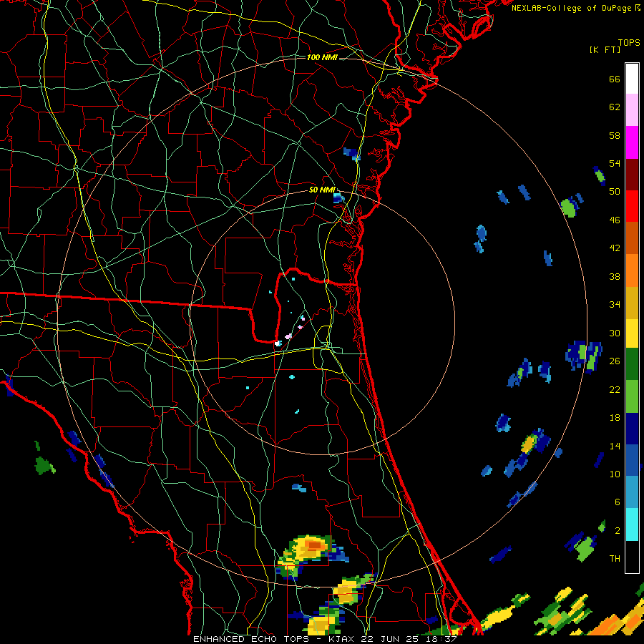This screenshot has width=644, height=644.
Task: Click the "58" legend value
Action: (615, 135)
